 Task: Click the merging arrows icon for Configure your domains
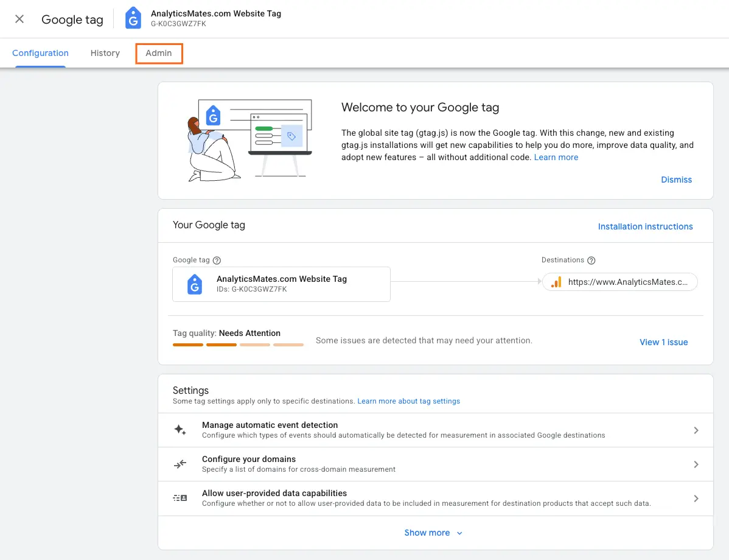tap(180, 464)
